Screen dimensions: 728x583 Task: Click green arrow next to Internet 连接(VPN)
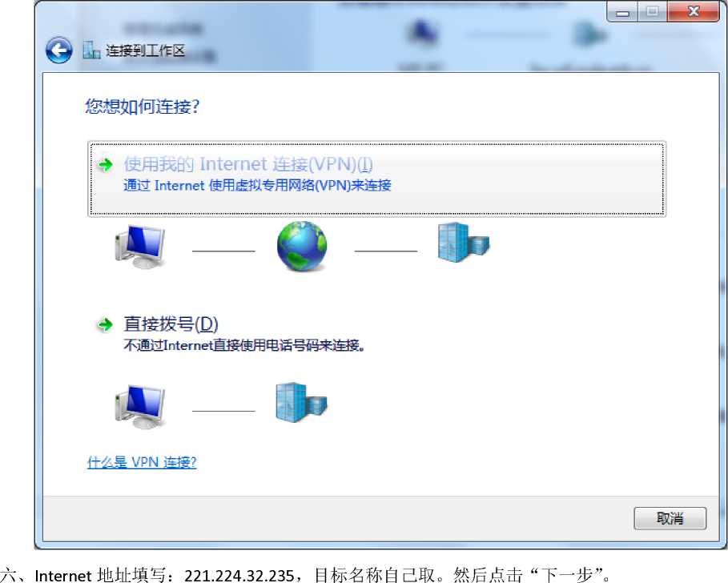106,164
